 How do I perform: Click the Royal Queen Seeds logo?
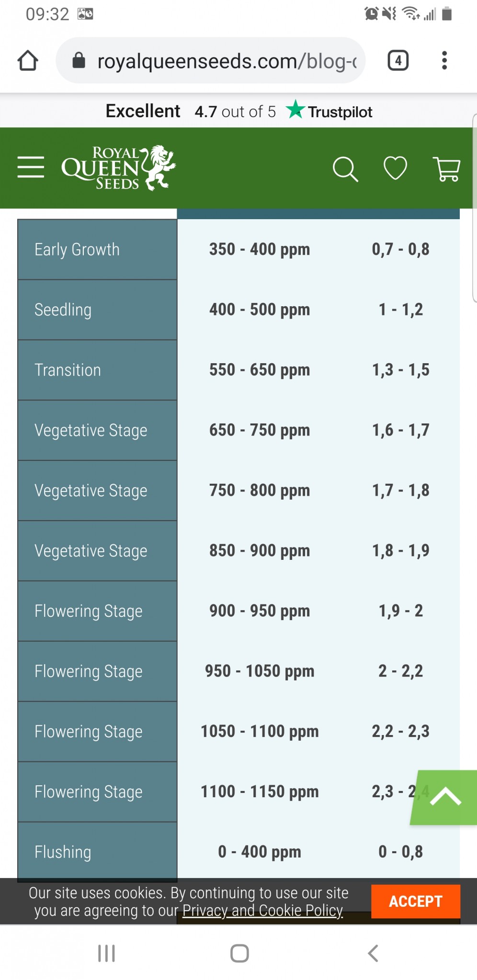(x=118, y=167)
